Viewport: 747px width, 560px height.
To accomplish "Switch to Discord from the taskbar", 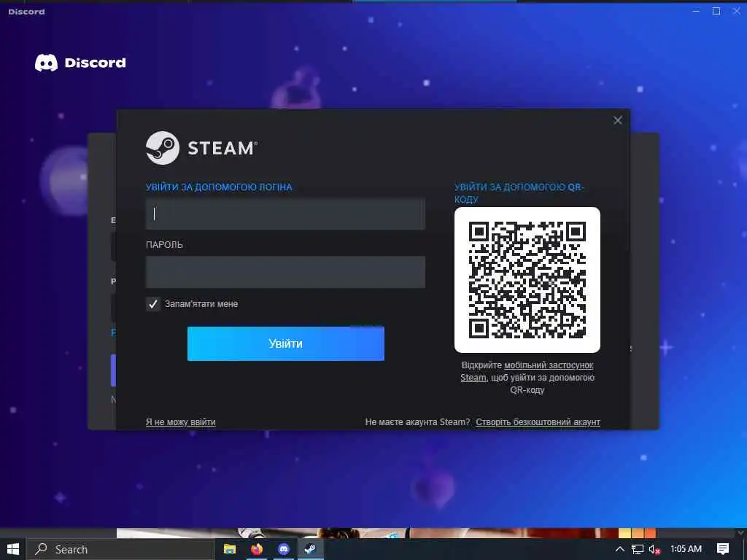I will (284, 549).
